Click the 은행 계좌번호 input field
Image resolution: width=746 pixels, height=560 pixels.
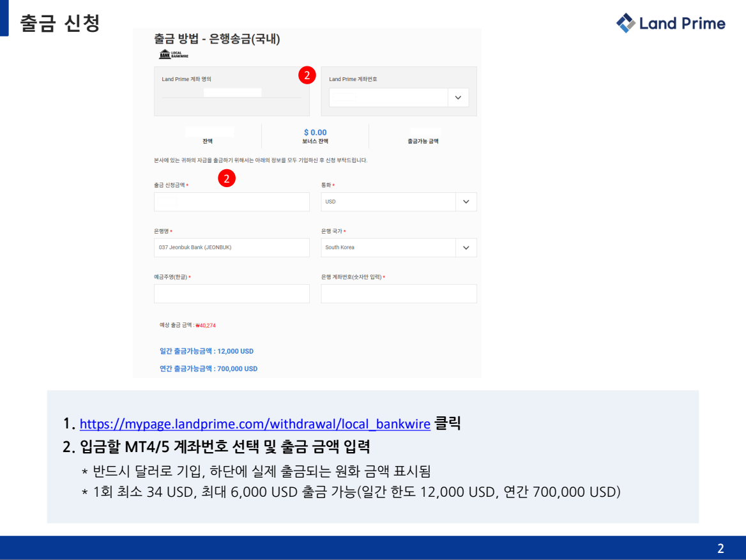(x=399, y=294)
